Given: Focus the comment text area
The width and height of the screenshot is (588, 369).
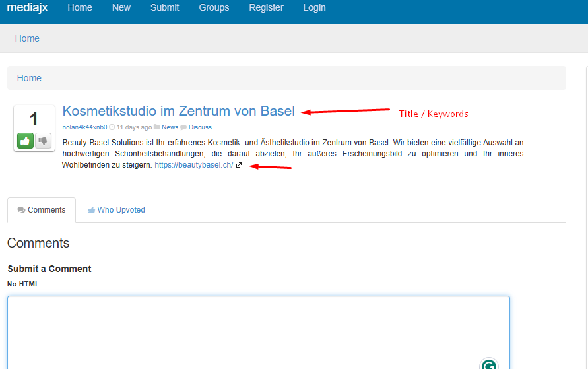Looking at the screenshot, I should click(258, 330).
